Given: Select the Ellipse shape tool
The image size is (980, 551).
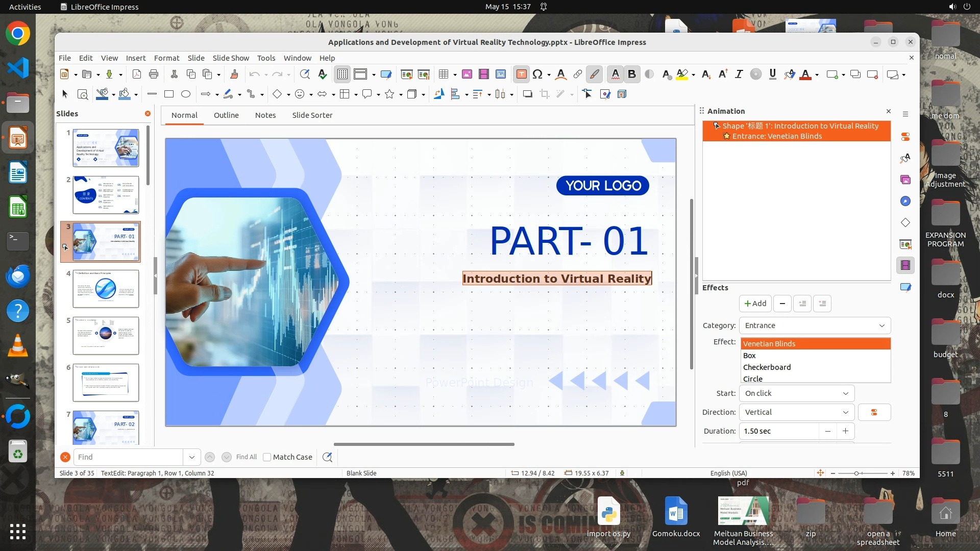Looking at the screenshot, I should click(186, 94).
